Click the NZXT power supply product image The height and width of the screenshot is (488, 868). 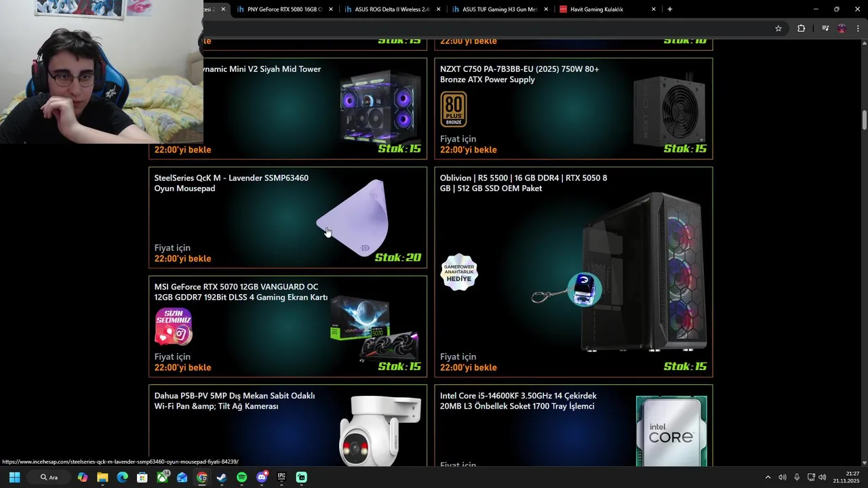coord(670,110)
